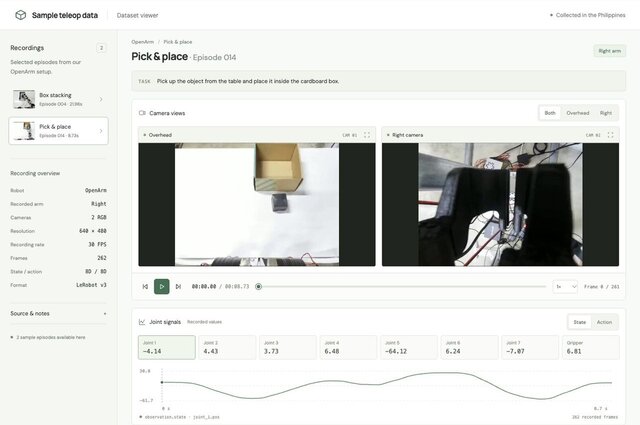
Task: Select the Joint 1 signal card
Action: [167, 347]
